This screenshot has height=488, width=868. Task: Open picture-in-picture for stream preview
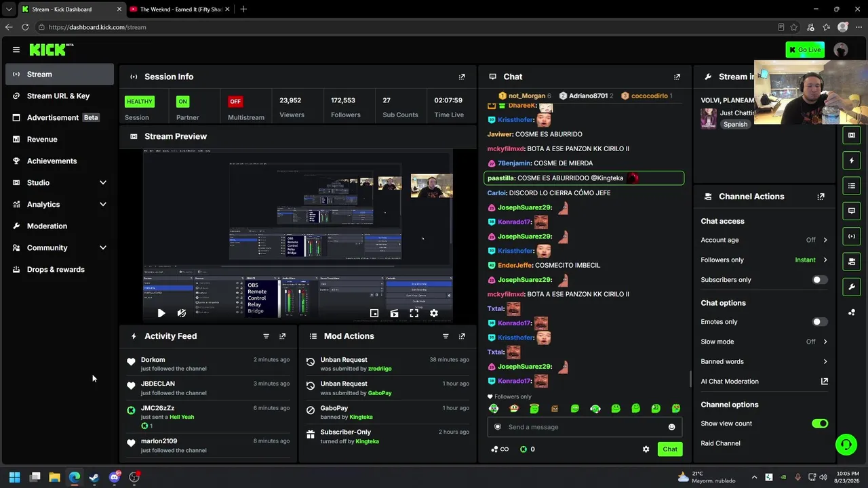pyautogui.click(x=374, y=313)
